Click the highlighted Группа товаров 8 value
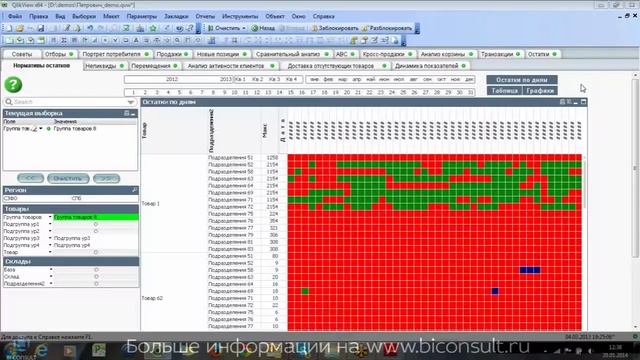The width and height of the screenshot is (640, 360). point(96,217)
